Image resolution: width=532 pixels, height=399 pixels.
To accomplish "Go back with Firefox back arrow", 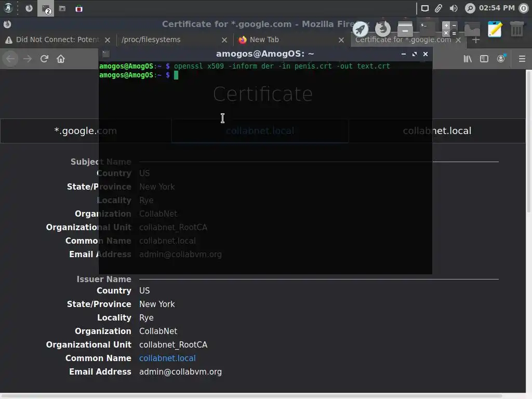I will coord(10,59).
